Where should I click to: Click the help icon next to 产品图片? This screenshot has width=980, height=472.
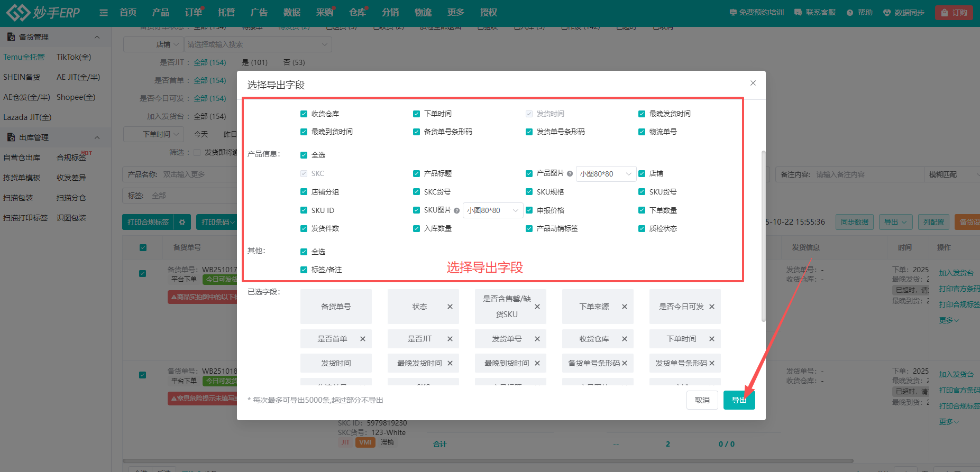pos(570,173)
